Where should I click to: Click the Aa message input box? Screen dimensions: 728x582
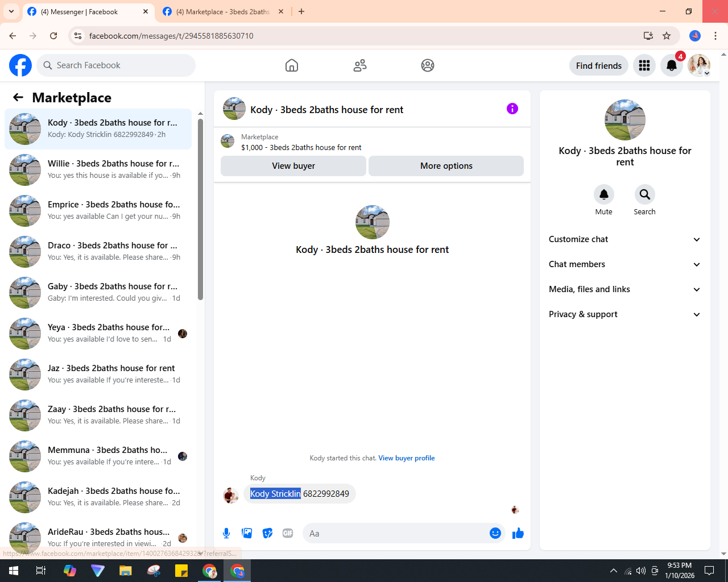(x=396, y=533)
